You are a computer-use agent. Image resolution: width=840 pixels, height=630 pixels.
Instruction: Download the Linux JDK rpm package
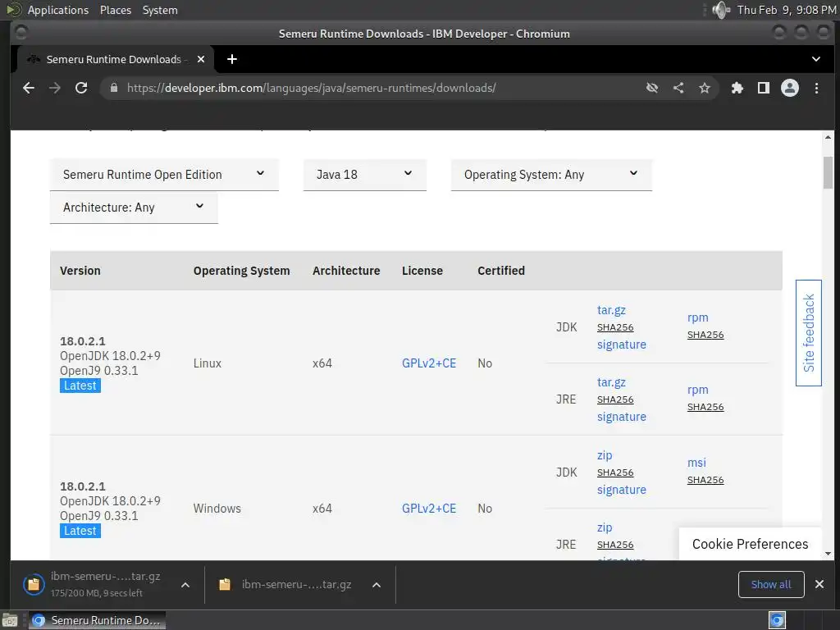[697, 317]
